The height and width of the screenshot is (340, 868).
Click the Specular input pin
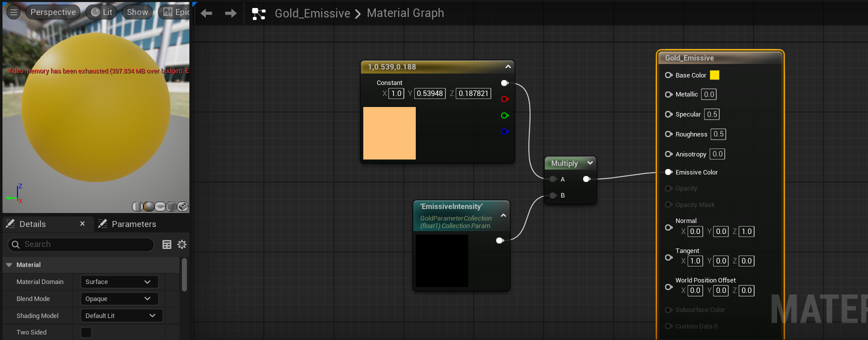[669, 114]
